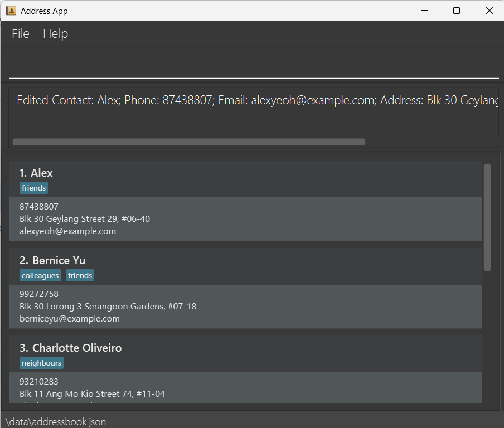Click Alex's email alexyeoh@example.com
504x428 pixels.
(x=67, y=231)
